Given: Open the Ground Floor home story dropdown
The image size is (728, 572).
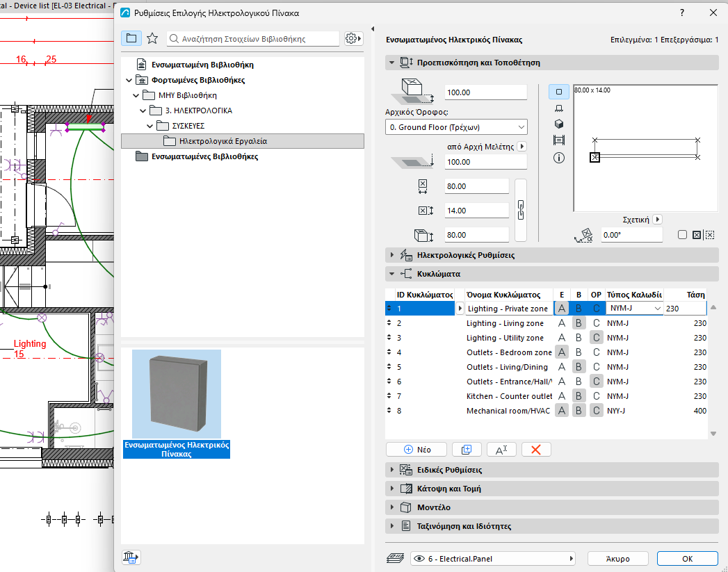Looking at the screenshot, I should 456,127.
